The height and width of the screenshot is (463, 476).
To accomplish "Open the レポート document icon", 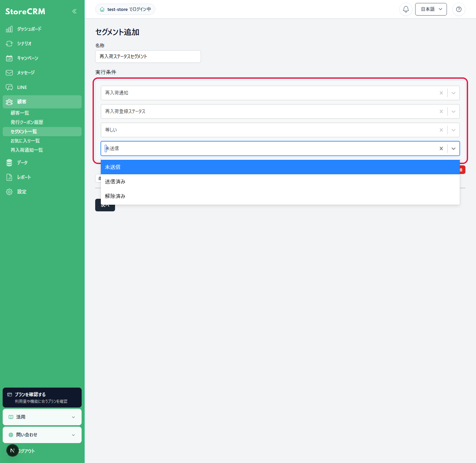I will point(9,177).
